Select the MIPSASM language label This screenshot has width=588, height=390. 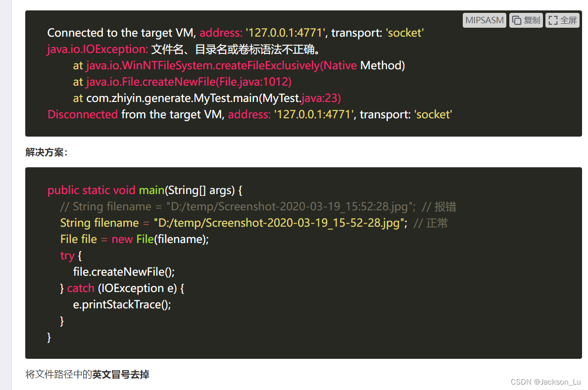click(484, 20)
